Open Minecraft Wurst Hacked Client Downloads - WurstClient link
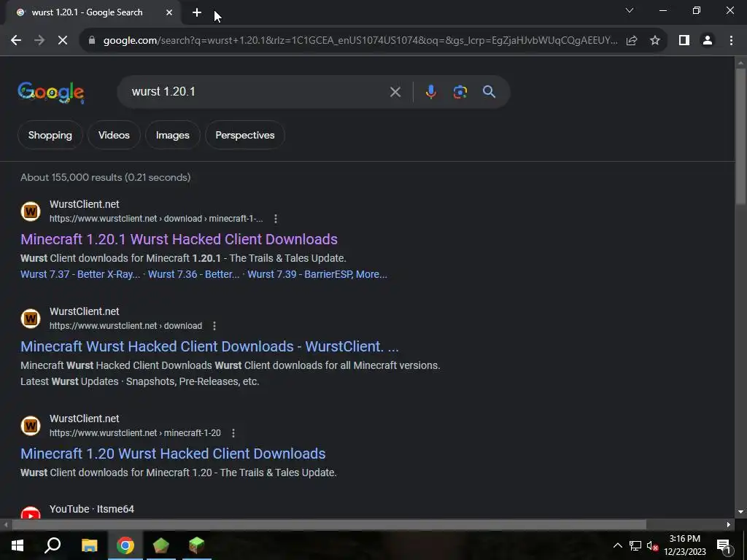This screenshot has height=560, width=747. tap(209, 346)
